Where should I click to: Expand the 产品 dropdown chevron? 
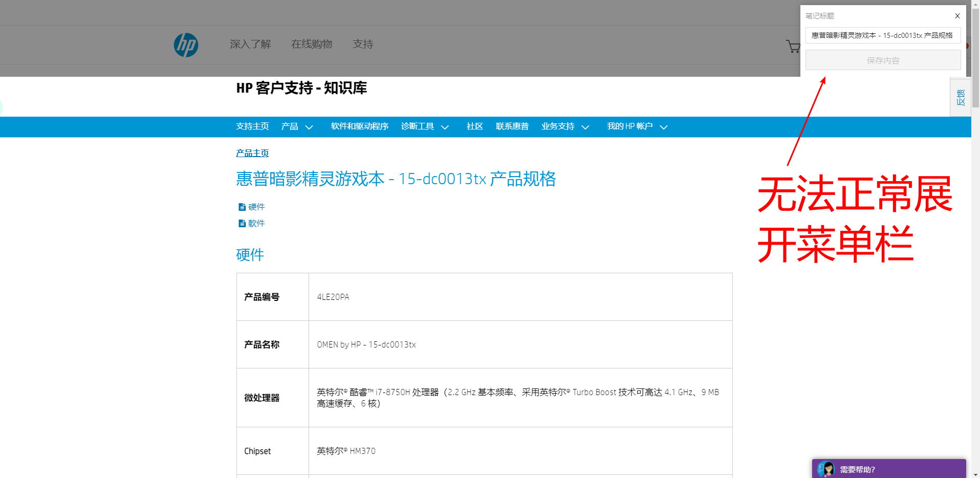[309, 127]
